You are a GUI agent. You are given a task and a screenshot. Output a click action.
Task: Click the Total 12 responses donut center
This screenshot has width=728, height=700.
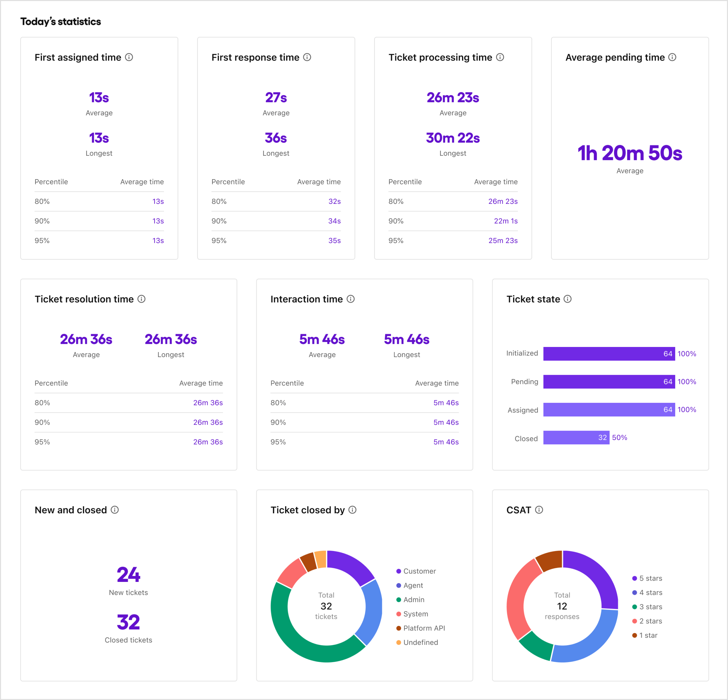pyautogui.click(x=562, y=606)
